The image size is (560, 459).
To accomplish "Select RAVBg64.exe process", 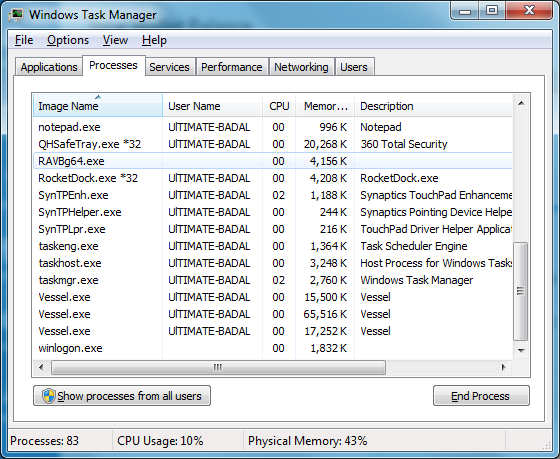I will pyautogui.click(x=272, y=161).
